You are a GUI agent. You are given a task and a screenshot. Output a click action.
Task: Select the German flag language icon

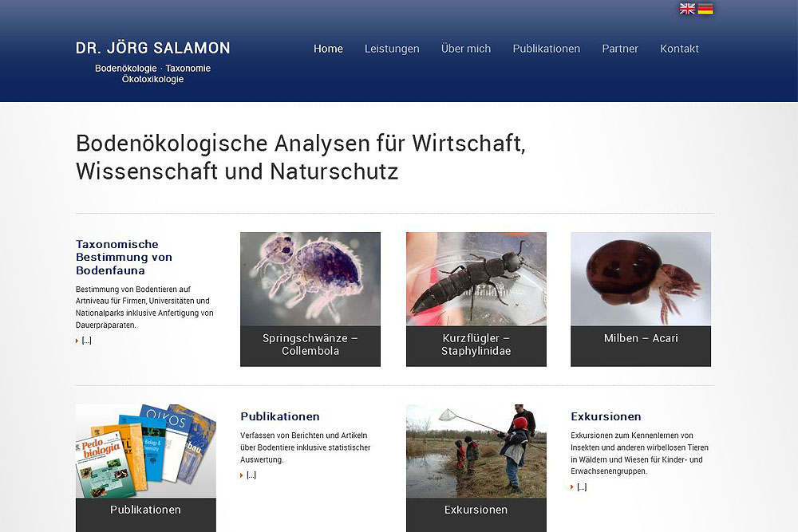pos(705,9)
